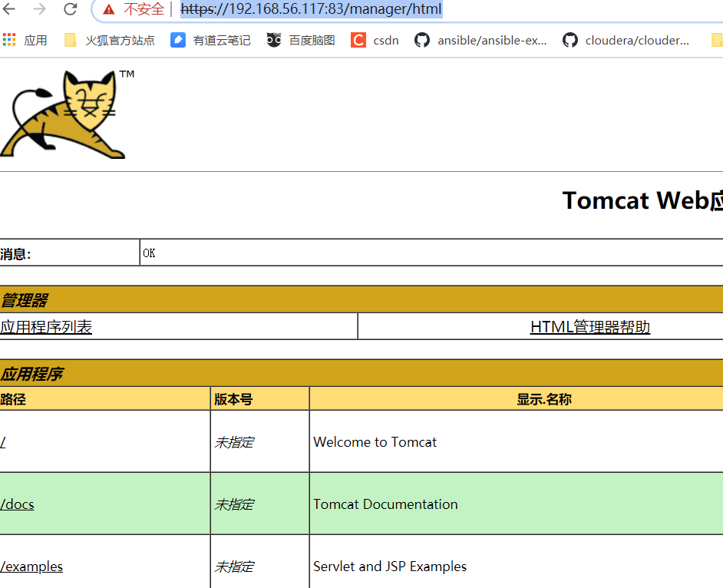This screenshot has height=588, width=723.
Task: Select the OK message text
Action: pos(149,253)
